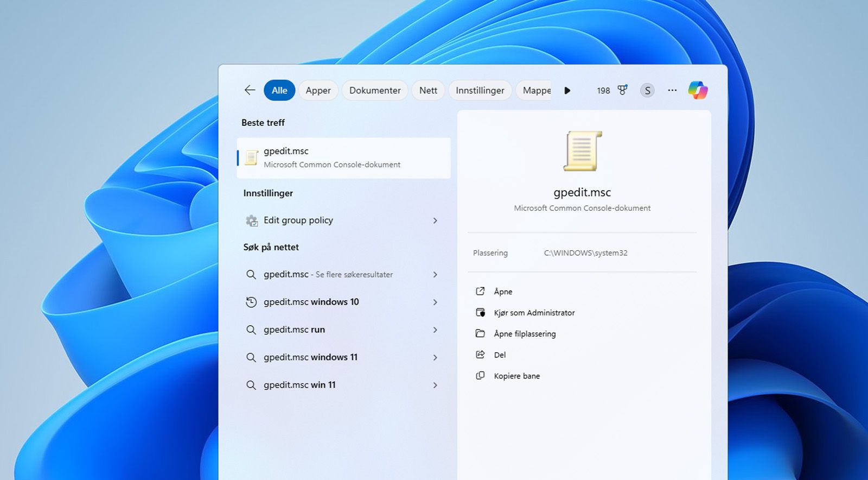Click search icon beside Se flere søkeresultater

click(x=251, y=275)
